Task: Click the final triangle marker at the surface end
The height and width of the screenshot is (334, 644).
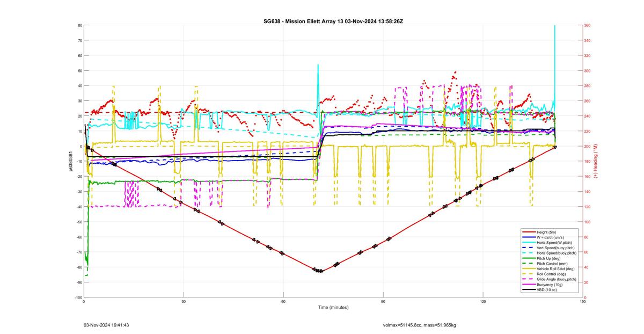Action: click(555, 147)
